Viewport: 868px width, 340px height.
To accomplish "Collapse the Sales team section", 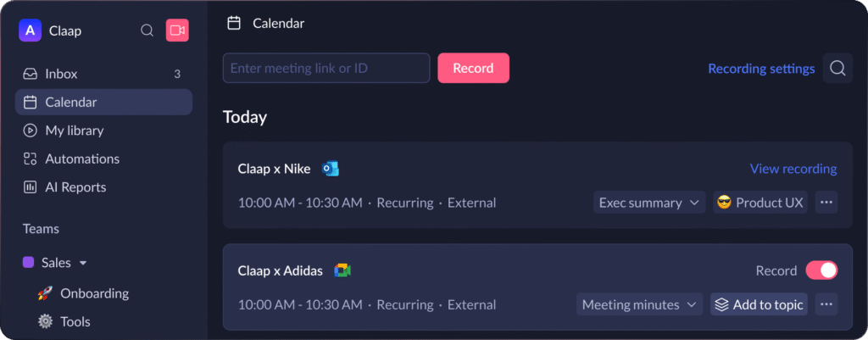I will (83, 263).
